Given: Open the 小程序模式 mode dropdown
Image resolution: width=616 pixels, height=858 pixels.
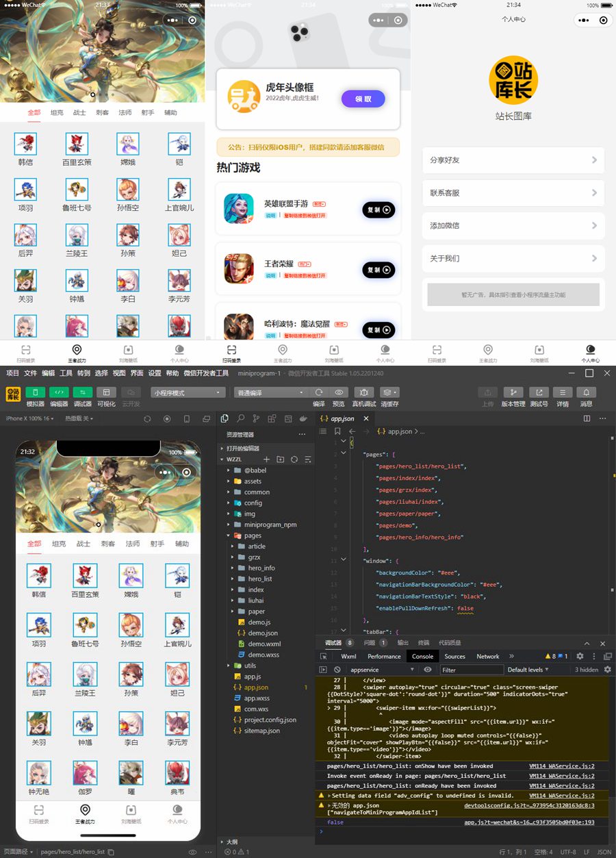Looking at the screenshot, I should click(x=188, y=392).
